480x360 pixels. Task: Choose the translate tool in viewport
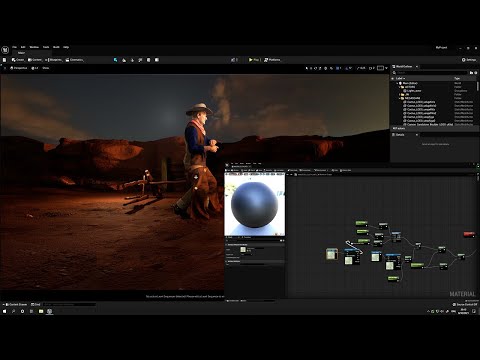(311, 68)
